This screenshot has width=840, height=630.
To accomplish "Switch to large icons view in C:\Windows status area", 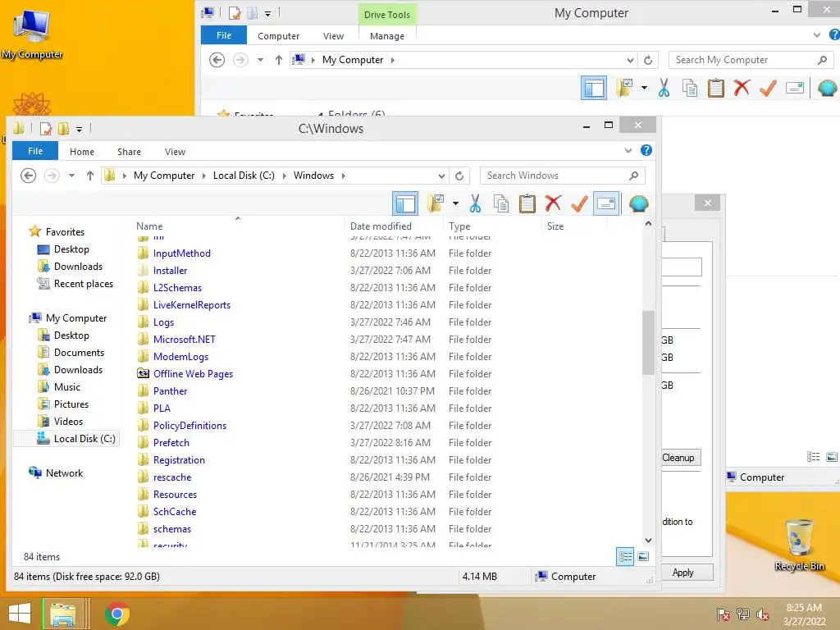I will click(x=643, y=557).
